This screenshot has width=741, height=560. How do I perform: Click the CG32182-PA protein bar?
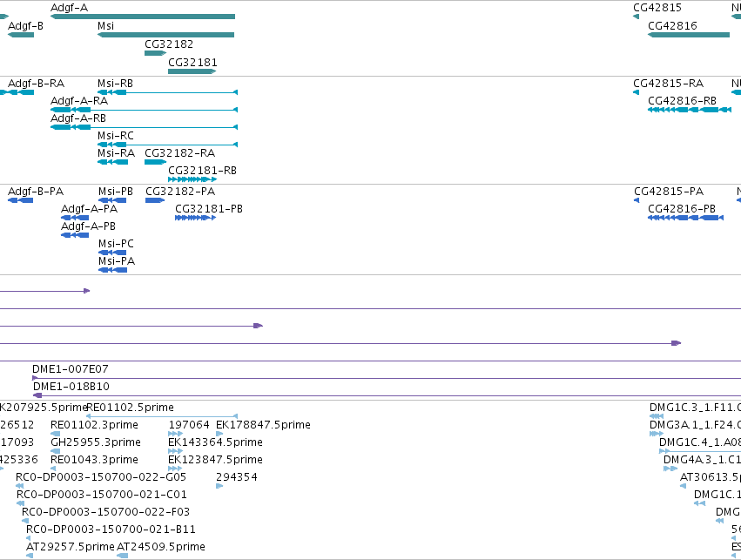(x=155, y=200)
